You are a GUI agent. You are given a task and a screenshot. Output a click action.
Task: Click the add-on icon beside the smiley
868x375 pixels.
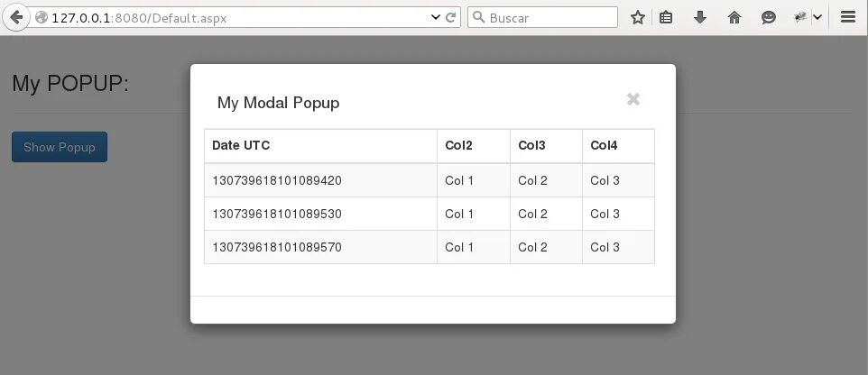[x=799, y=17]
